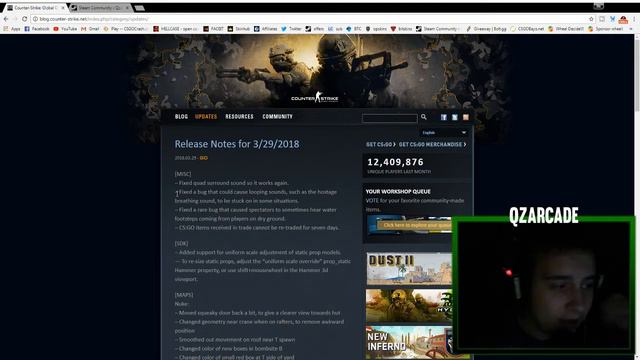Click the page vertical scrollbar
Screen dimensions: 640x360
(636, 76)
